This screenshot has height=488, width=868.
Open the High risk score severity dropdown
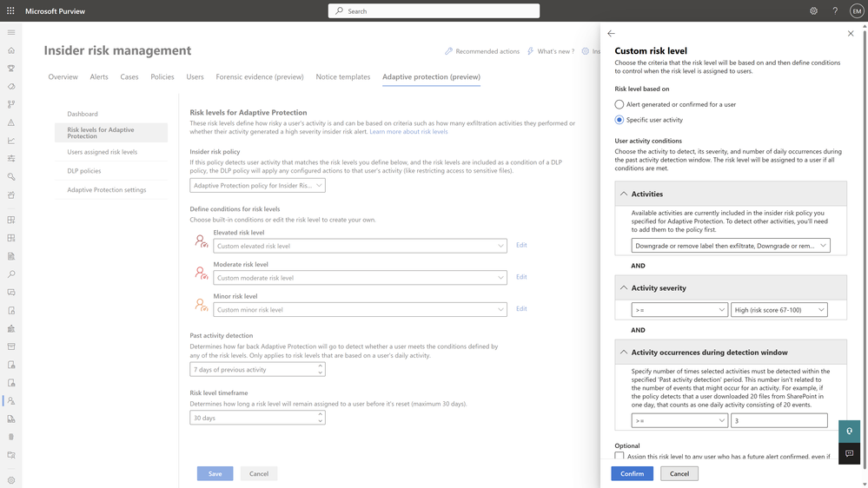pyautogui.click(x=779, y=310)
